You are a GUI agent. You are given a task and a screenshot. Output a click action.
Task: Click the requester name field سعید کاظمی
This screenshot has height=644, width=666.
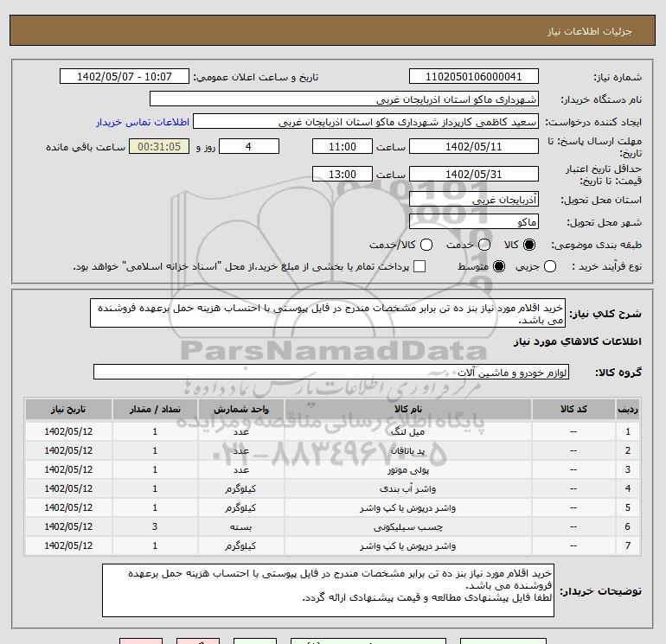[366, 122]
